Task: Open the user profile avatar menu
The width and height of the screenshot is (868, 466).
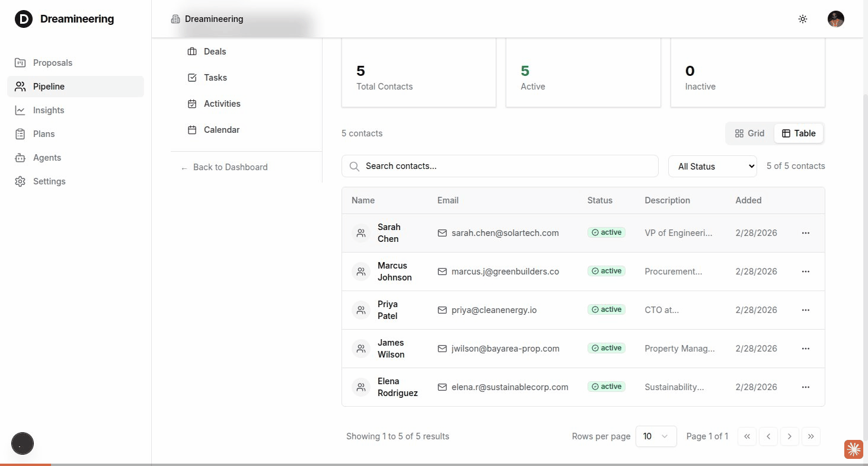Action: tap(835, 19)
